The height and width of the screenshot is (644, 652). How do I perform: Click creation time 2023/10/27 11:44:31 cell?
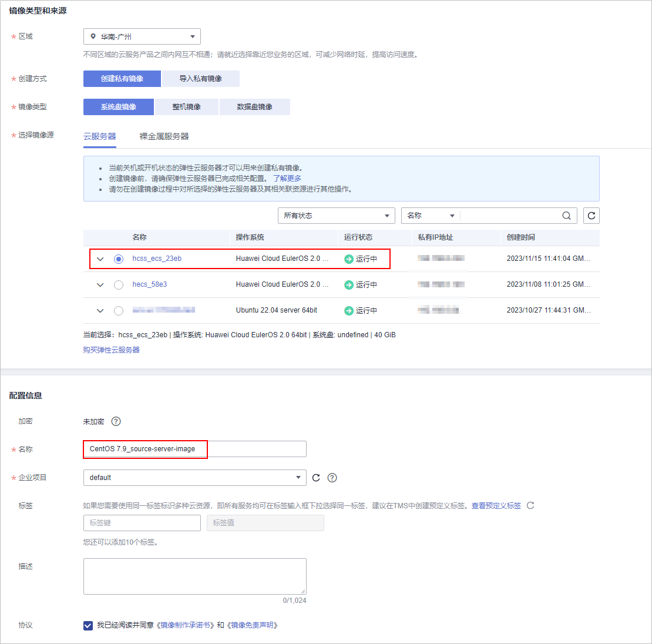pyautogui.click(x=549, y=310)
